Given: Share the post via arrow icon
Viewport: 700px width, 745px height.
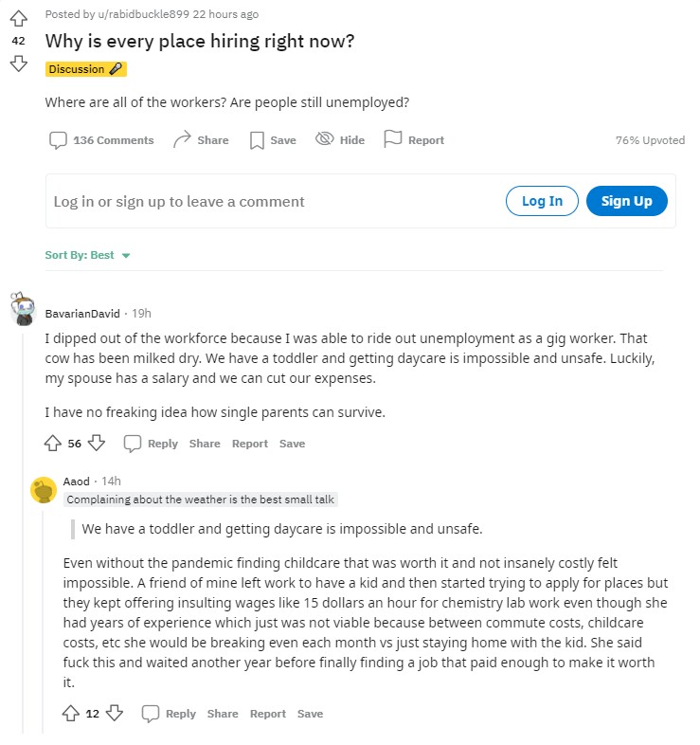Looking at the screenshot, I should 201,140.
